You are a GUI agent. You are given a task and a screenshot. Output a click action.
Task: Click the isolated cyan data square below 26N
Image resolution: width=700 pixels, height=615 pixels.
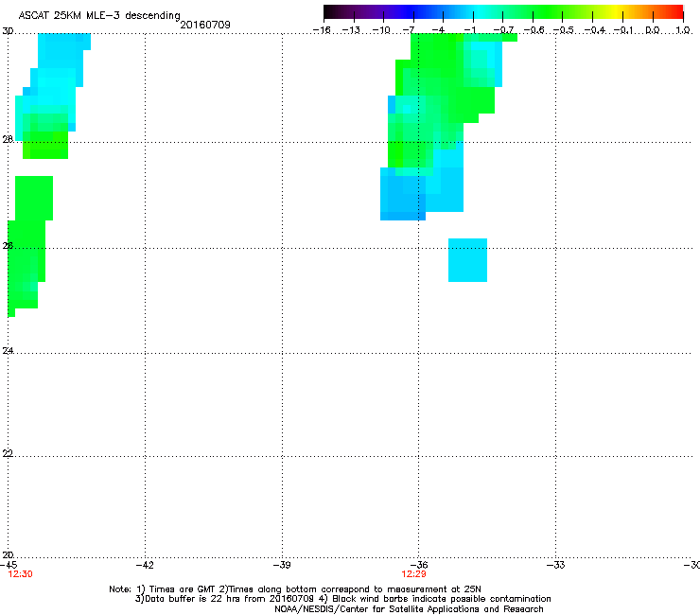467,260
